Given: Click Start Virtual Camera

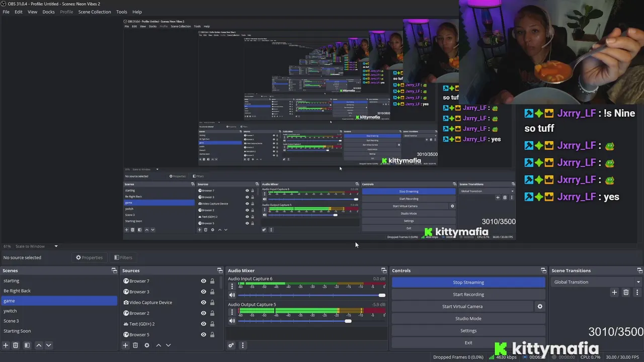Looking at the screenshot, I should pyautogui.click(x=462, y=307).
